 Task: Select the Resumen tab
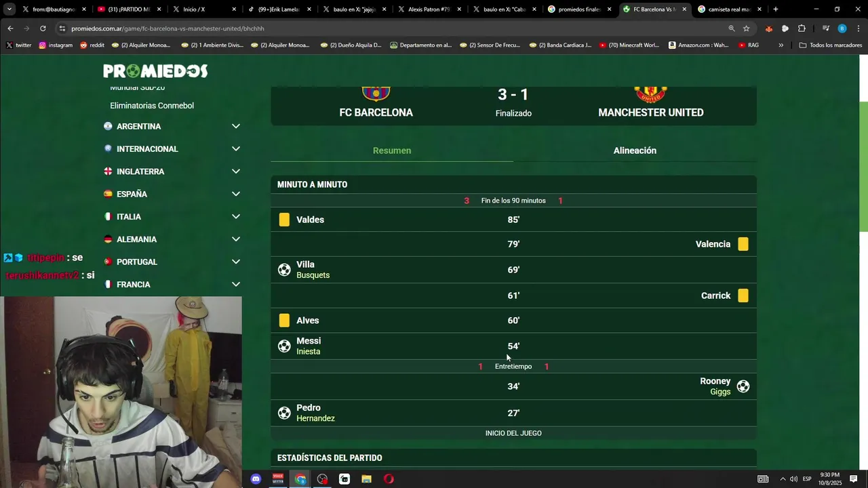tap(392, 150)
